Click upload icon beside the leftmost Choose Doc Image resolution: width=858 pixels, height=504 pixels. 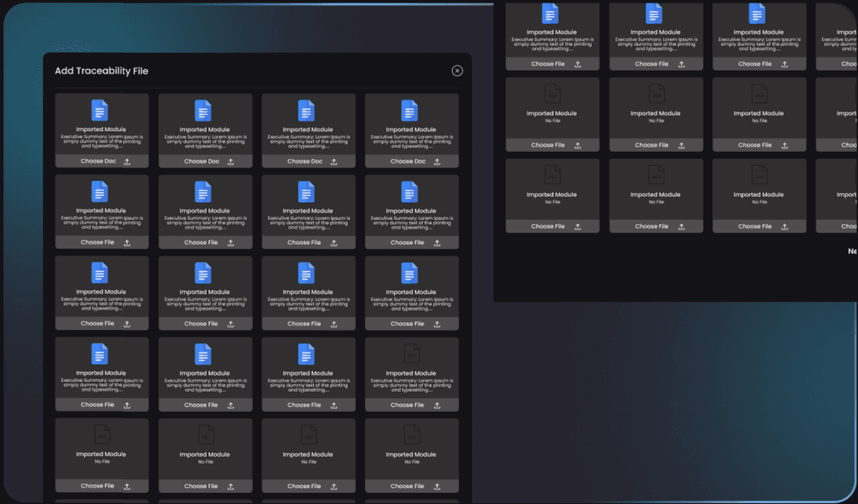127,161
